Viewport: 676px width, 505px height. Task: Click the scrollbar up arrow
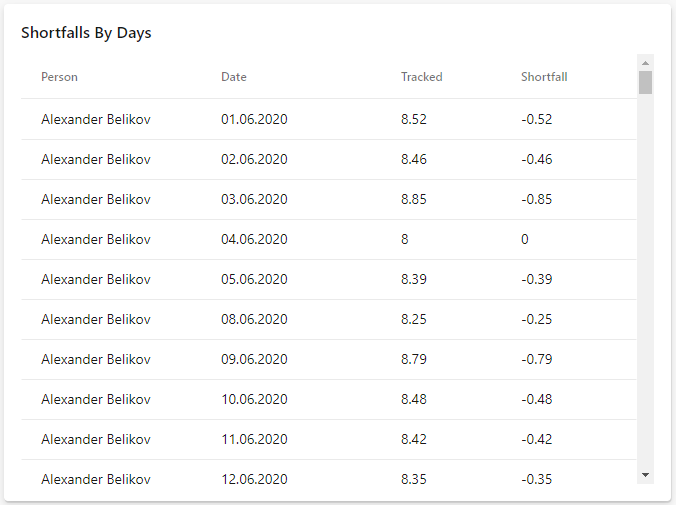click(645, 63)
